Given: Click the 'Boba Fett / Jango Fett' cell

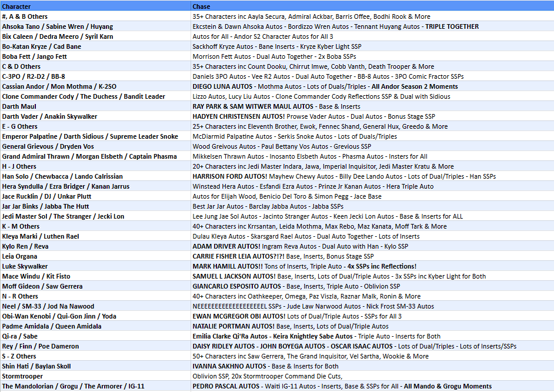Looking at the screenshot, I should tap(95, 56).
